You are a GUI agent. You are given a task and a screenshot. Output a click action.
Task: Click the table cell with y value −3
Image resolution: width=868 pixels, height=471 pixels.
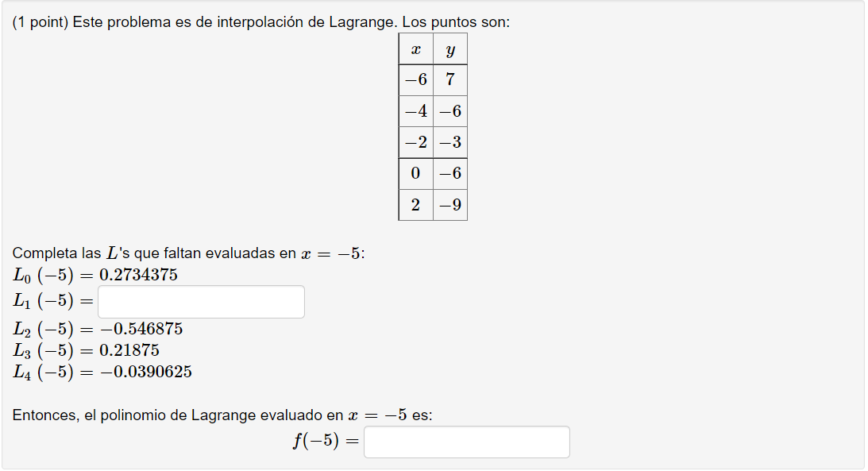(x=450, y=142)
